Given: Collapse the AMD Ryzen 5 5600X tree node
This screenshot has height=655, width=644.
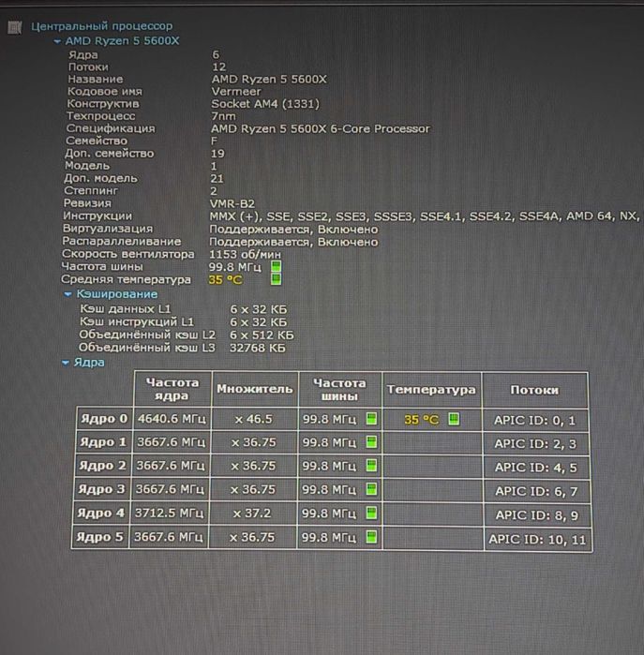Looking at the screenshot, I should point(58,41).
